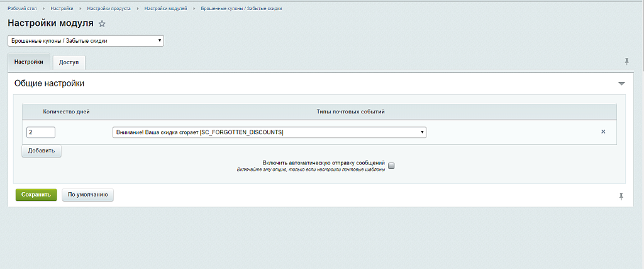
Task: Click the pin icon beside the tabs
Action: coord(626,61)
